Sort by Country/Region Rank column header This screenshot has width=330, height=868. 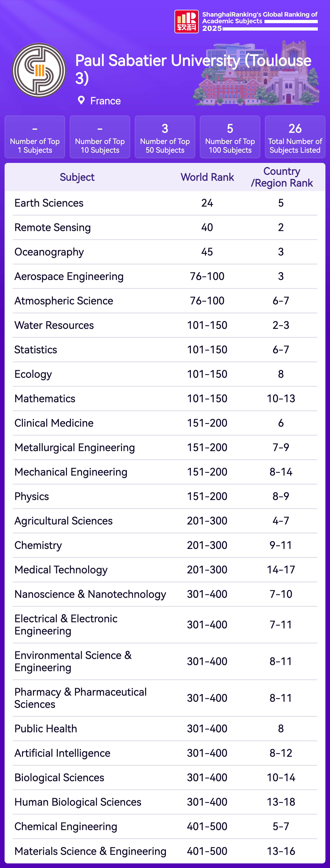pyautogui.click(x=282, y=177)
